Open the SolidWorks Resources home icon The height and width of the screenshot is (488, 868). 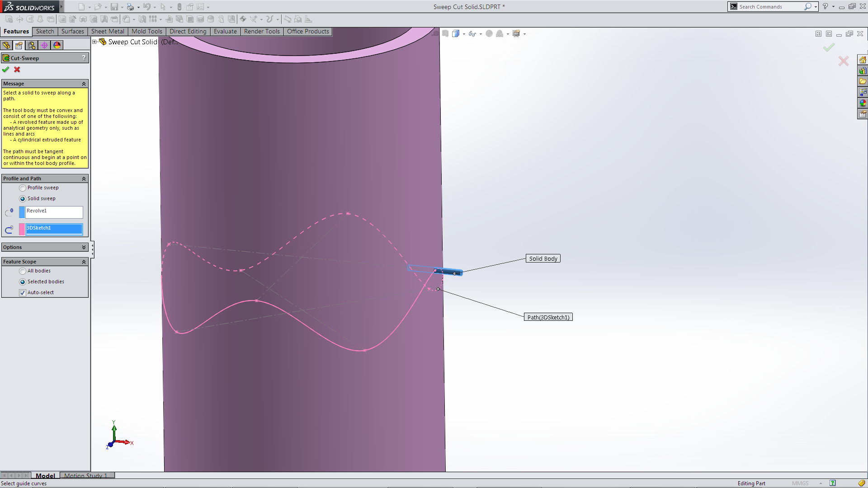[x=863, y=60]
